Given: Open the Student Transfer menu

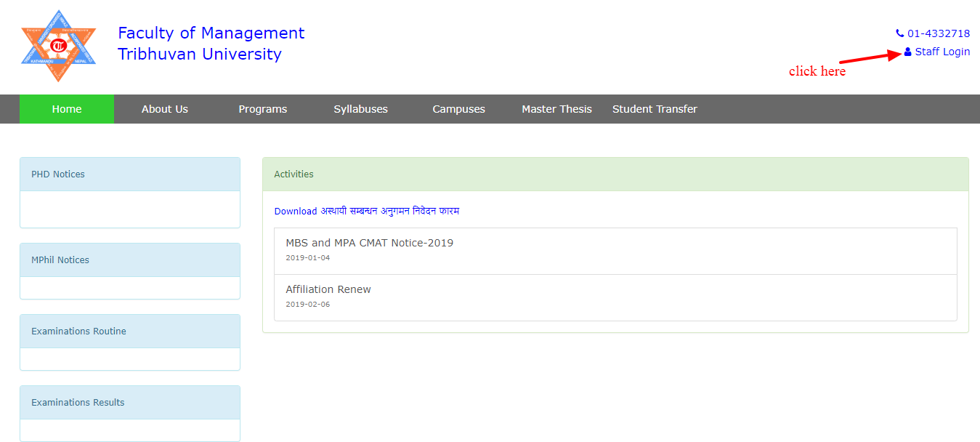Looking at the screenshot, I should (x=654, y=108).
